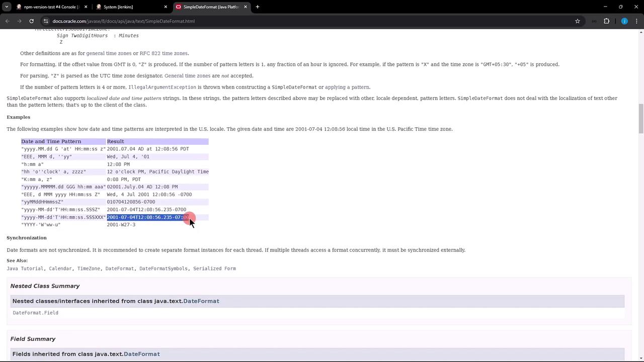This screenshot has width=644, height=362.
Task: Close the System [Jenkins] tab
Action: [x=166, y=7]
